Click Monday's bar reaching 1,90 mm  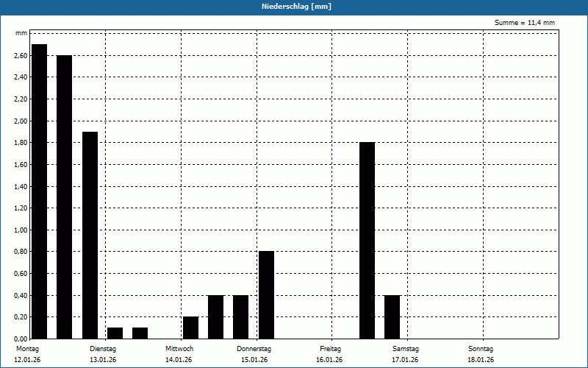pyautogui.click(x=90, y=235)
